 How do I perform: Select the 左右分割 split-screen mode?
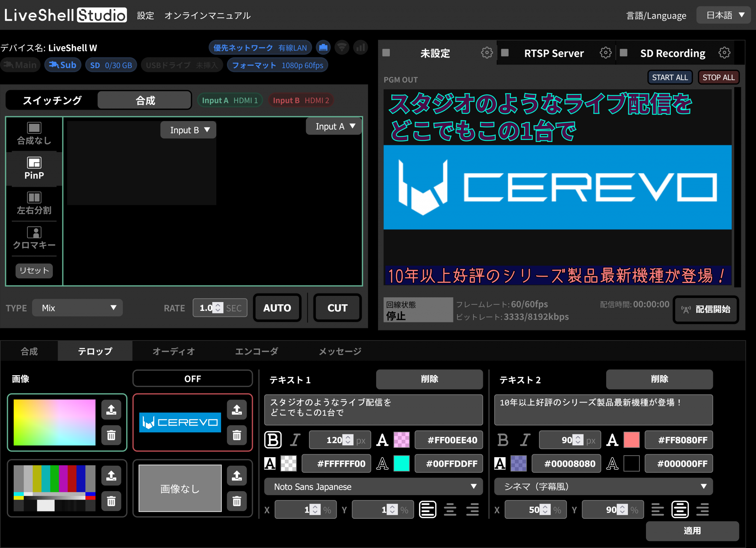click(x=34, y=202)
